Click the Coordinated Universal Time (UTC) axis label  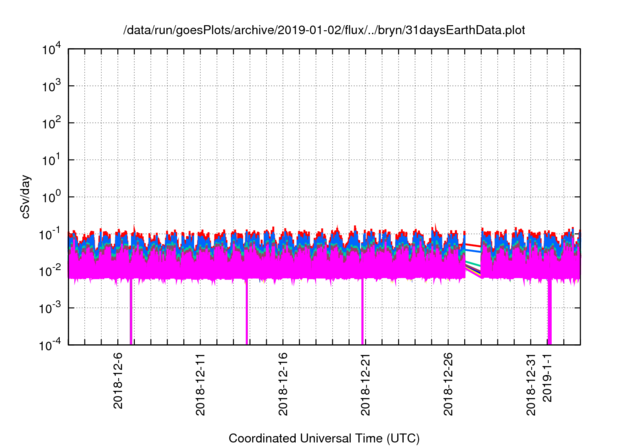pos(324,438)
